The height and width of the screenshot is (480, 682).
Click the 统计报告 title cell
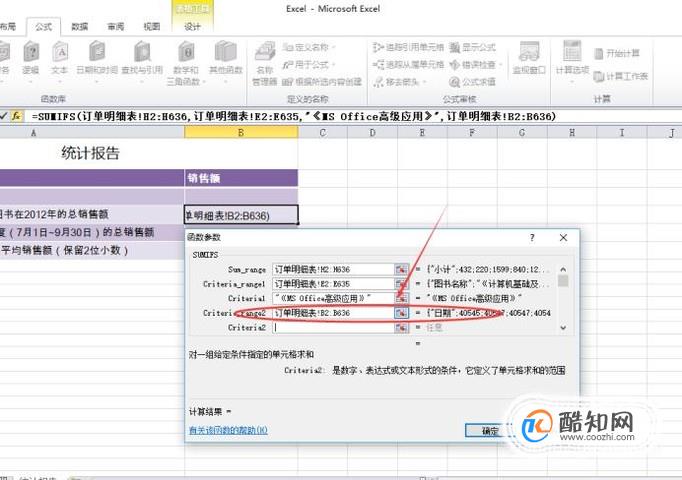(92, 153)
